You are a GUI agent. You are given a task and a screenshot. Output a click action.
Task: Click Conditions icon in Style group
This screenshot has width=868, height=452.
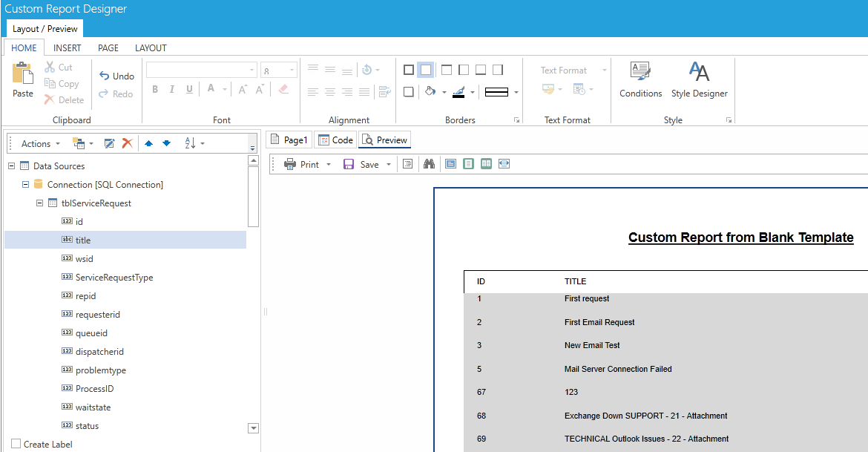pyautogui.click(x=640, y=71)
